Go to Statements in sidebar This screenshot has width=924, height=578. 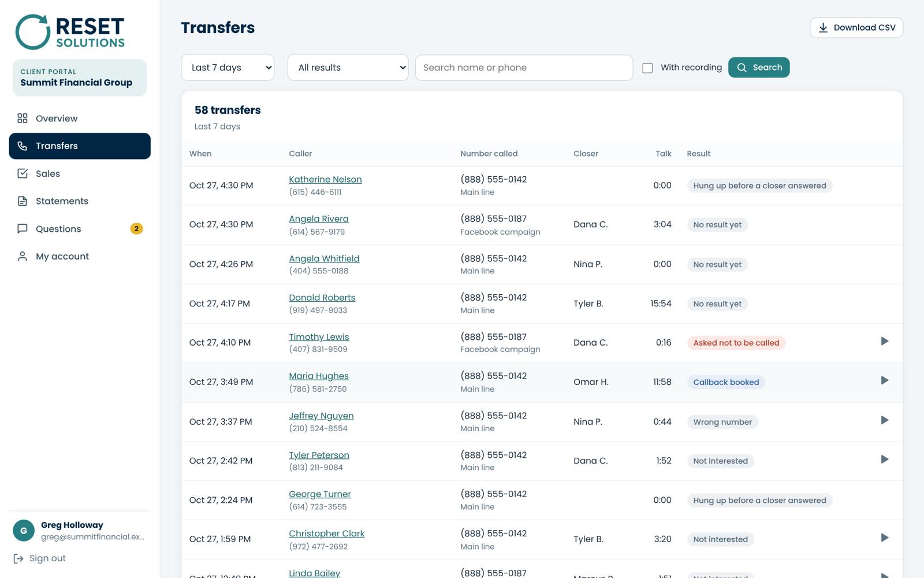coord(80,201)
